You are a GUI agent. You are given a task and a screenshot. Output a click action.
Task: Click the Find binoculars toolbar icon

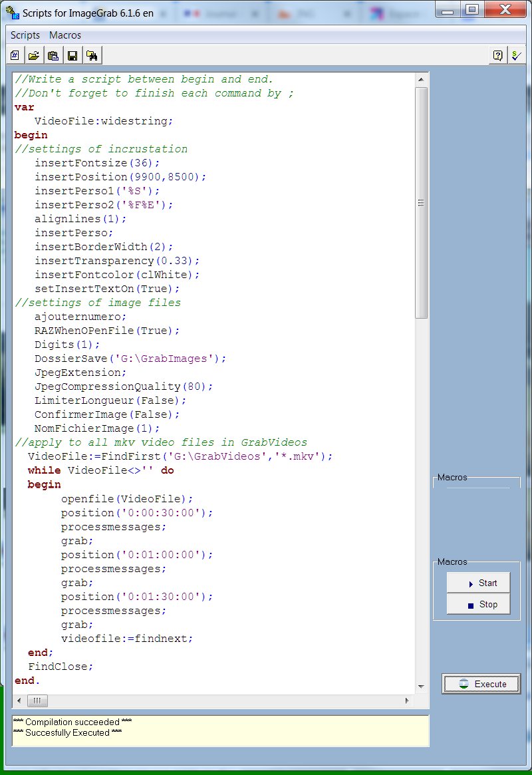click(92, 55)
